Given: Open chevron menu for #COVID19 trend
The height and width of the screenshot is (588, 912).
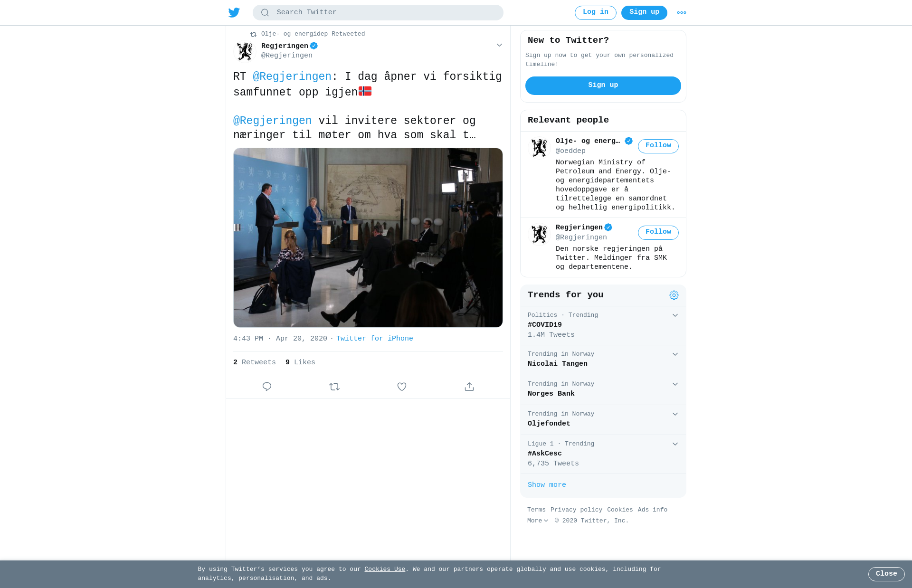Looking at the screenshot, I should [675, 315].
